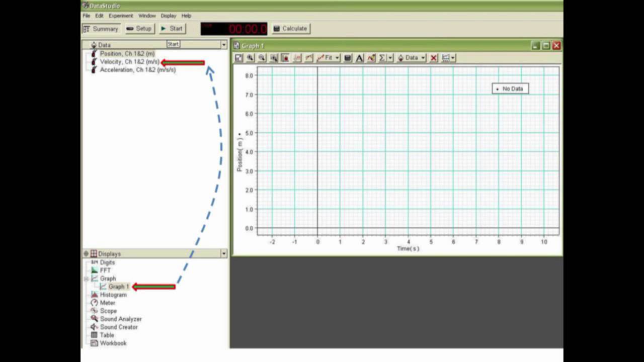Open the Displays panel dropdown arrow
Screen dimensions: 644x362
tap(224, 254)
